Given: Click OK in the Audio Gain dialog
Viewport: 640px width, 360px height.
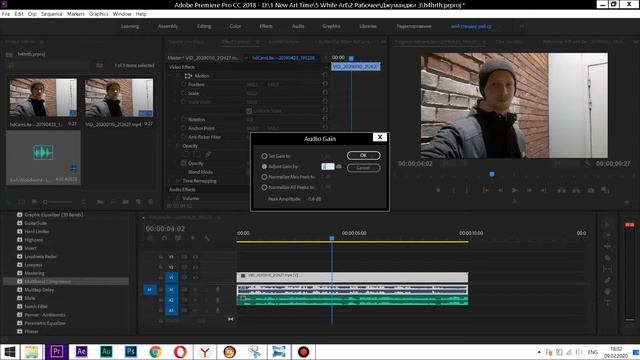Looking at the screenshot, I should click(x=363, y=155).
